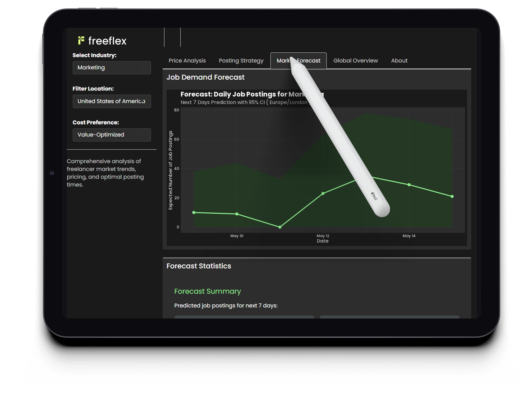Open the Posting Strategy tab
This screenshot has width=532, height=398.
click(x=241, y=61)
